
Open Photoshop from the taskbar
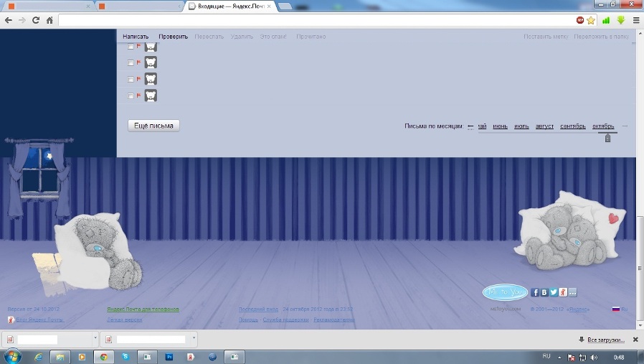tap(169, 357)
